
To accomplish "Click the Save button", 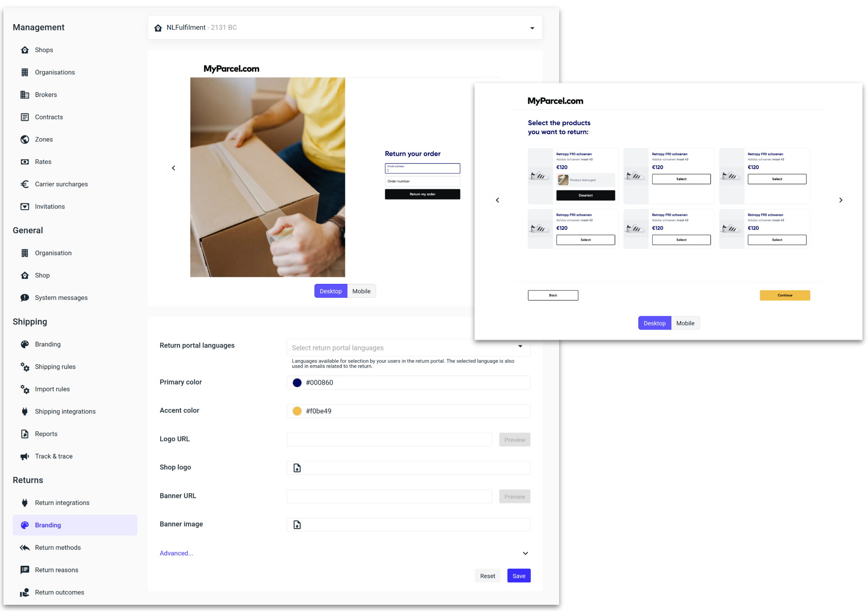I will pyautogui.click(x=519, y=576).
